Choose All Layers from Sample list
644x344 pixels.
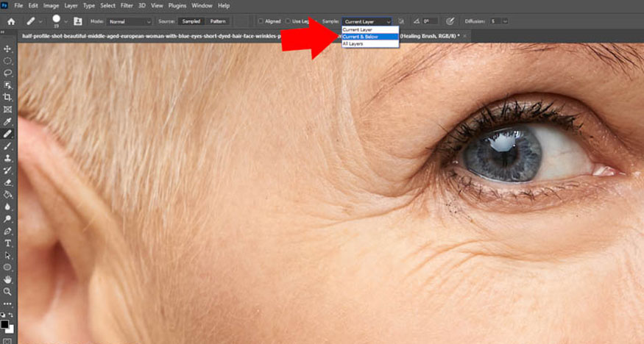370,43
